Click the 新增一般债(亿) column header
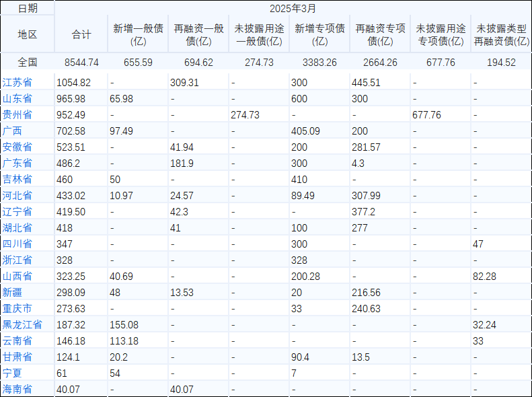Image resolution: width=532 pixels, height=397 pixels. (x=138, y=34)
